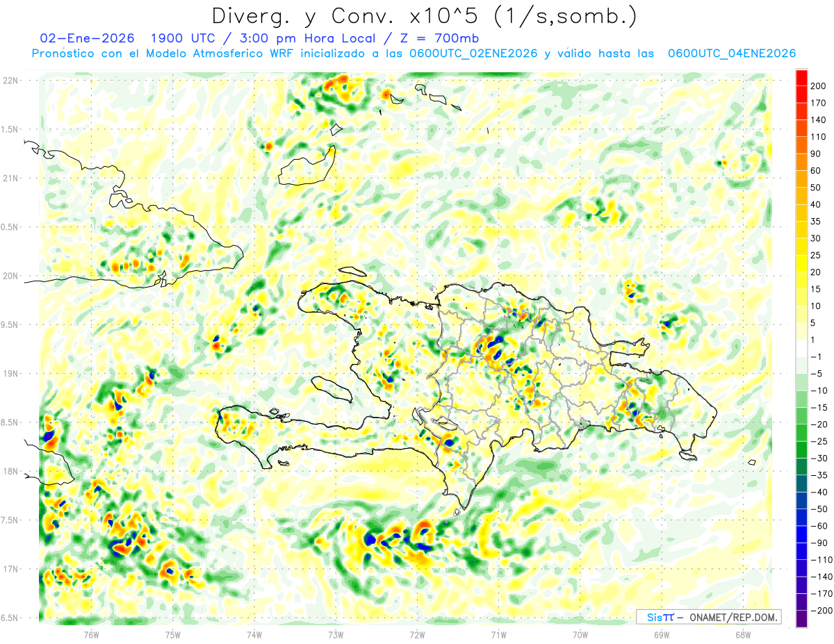This screenshot has height=644, width=834.
Task: Click the orange colorbar swatch between 60 and 90
Action: (x=801, y=162)
